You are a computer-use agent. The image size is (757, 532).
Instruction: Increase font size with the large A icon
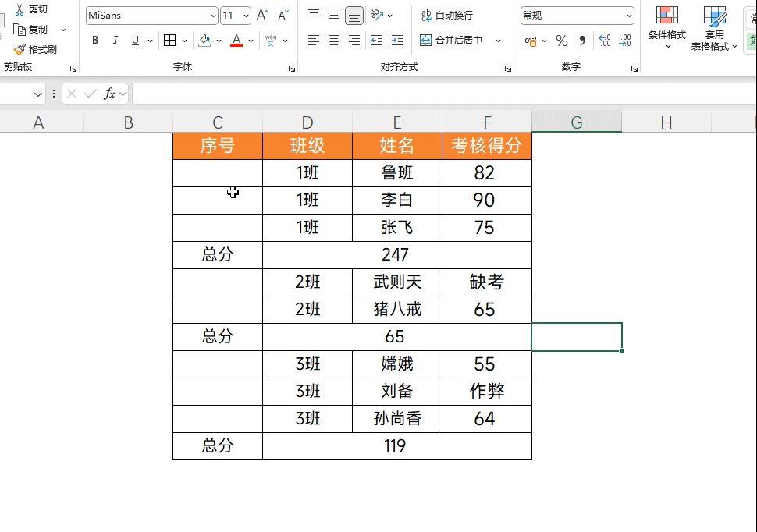262,15
